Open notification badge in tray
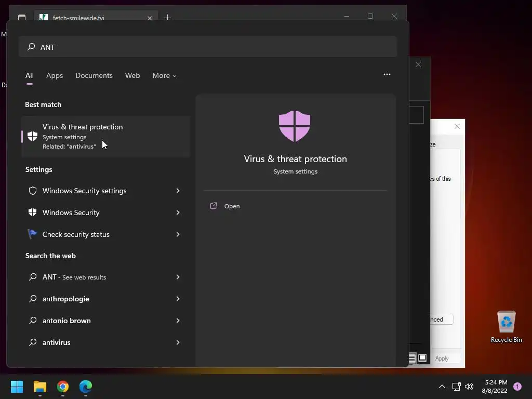532x399 pixels. pyautogui.click(x=517, y=387)
